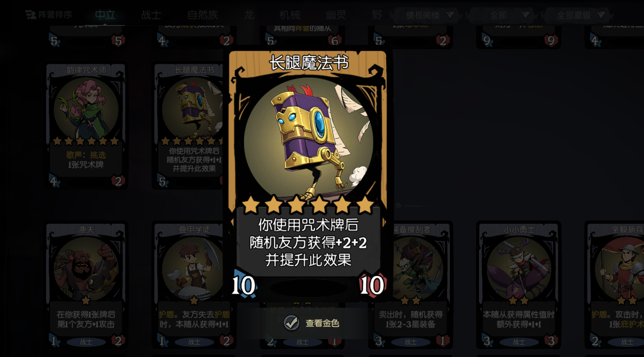Image resolution: width=644 pixels, height=357 pixels.
Task: Click the blue attack icon on enlarged card
Action: pos(243,285)
